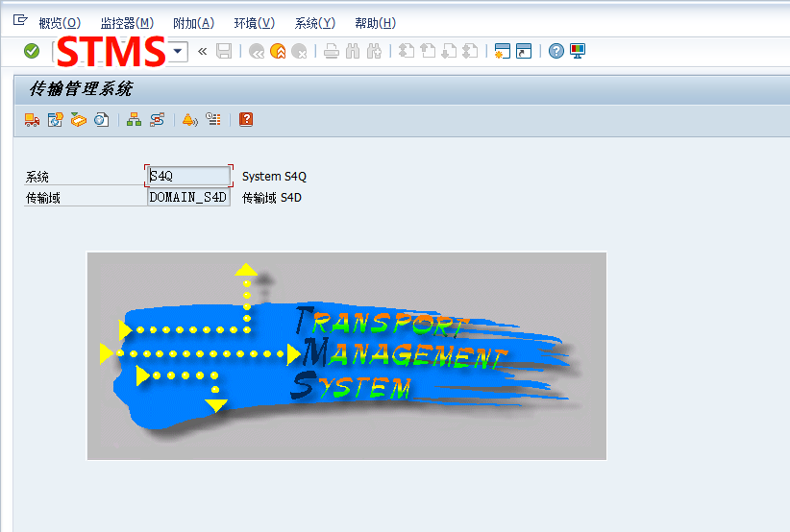Click the orange Exit icon
Screen dimensions: 790x532
pos(278,51)
